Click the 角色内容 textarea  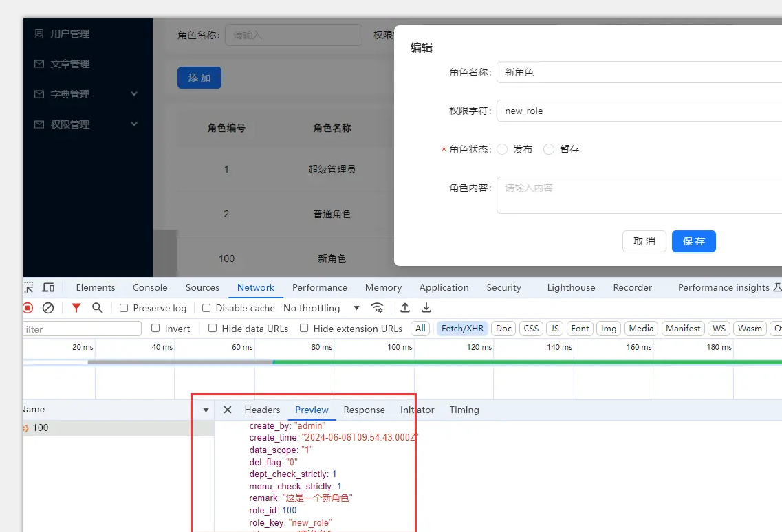pyautogui.click(x=640, y=195)
